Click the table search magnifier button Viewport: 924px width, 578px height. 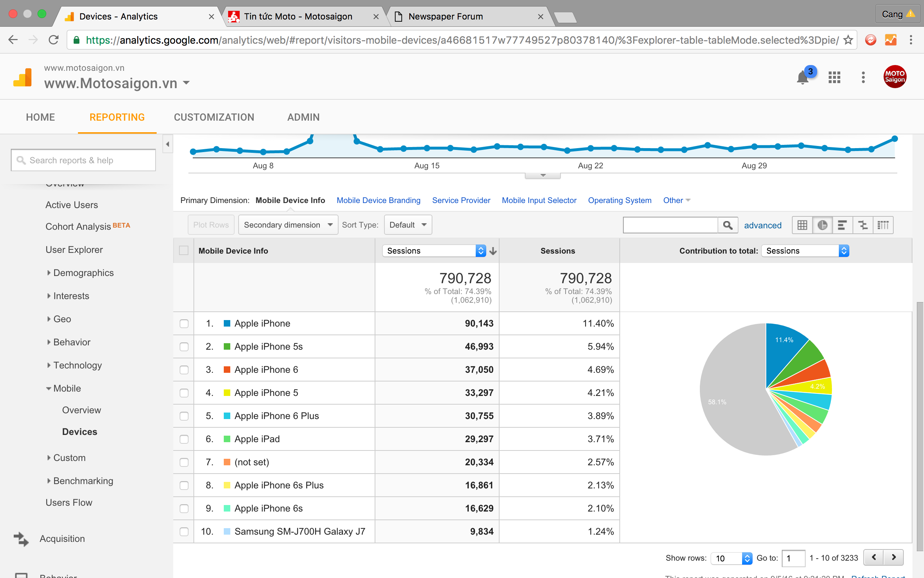pyautogui.click(x=728, y=225)
